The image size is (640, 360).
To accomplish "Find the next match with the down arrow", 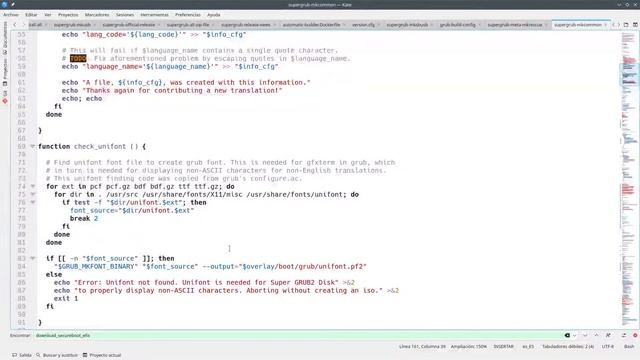I will point(585,336).
